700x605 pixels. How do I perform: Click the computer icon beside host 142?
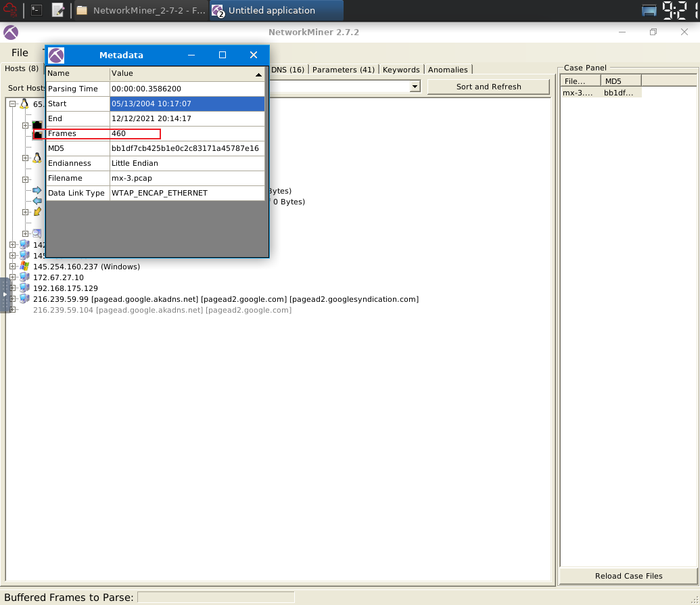pyautogui.click(x=24, y=244)
